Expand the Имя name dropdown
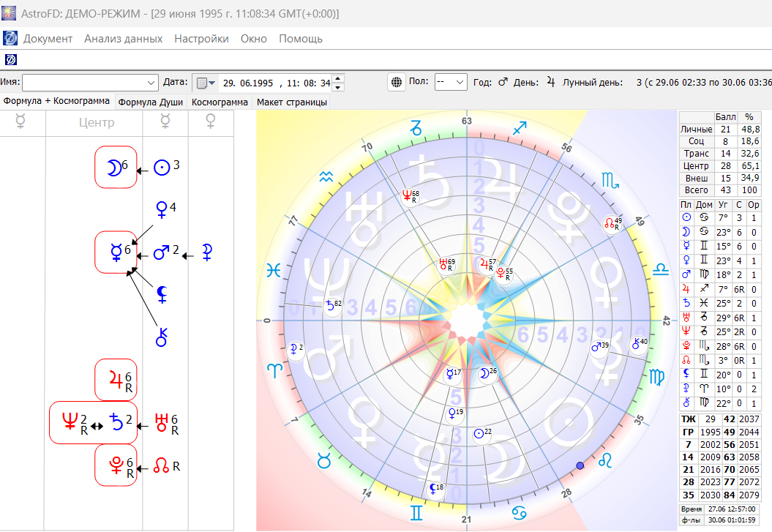772x532 pixels. [151, 83]
